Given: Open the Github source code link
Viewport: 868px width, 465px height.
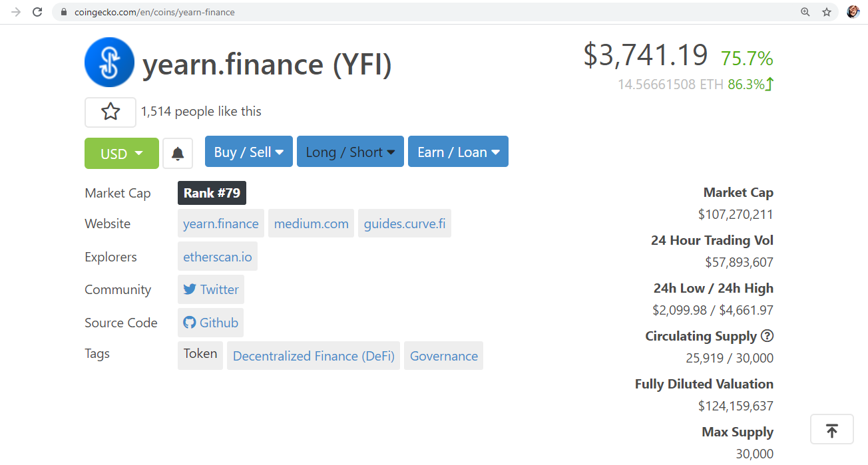Looking at the screenshot, I should click(x=211, y=323).
